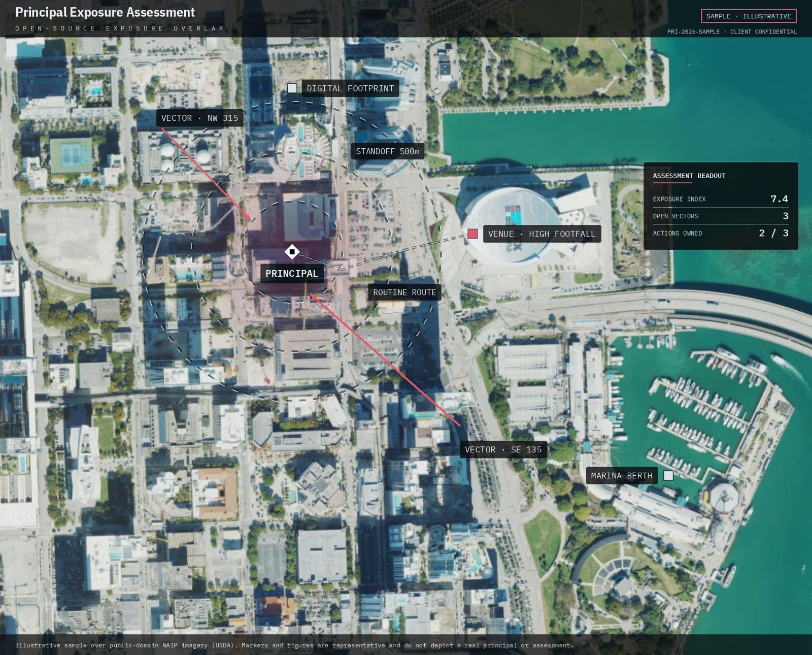Select the PRINCIPAL map label

[292, 273]
